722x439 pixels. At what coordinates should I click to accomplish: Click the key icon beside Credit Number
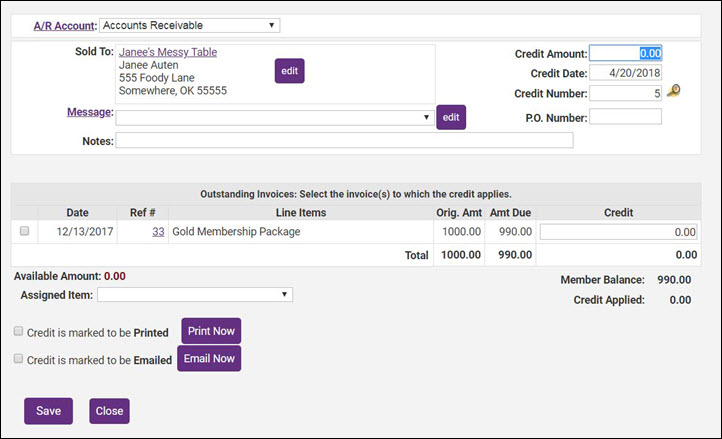(x=675, y=93)
